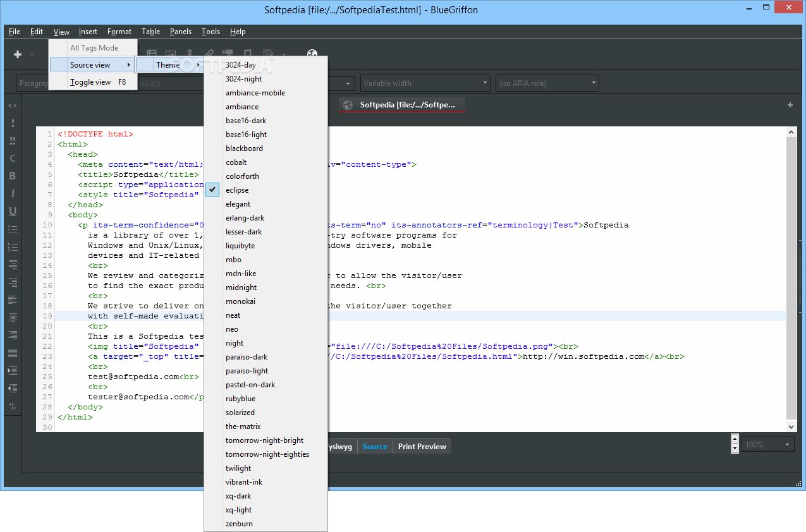Click the indent sidebar icon

[x=13, y=371]
